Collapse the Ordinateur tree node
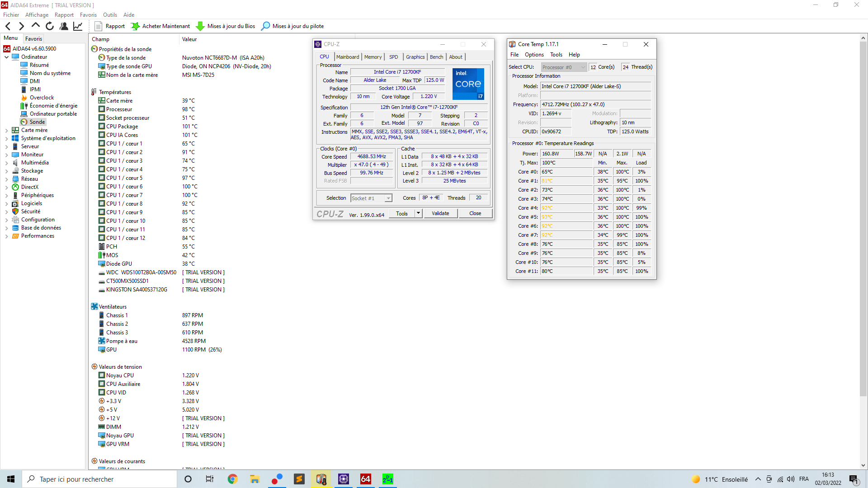The image size is (868, 488). 6,57
